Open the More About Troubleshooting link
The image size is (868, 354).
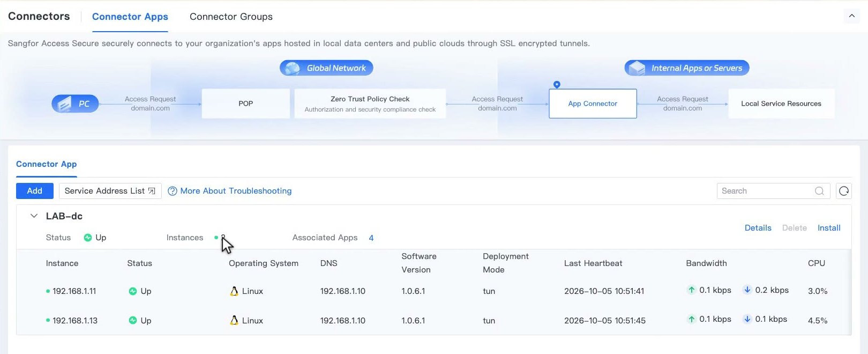pyautogui.click(x=236, y=191)
